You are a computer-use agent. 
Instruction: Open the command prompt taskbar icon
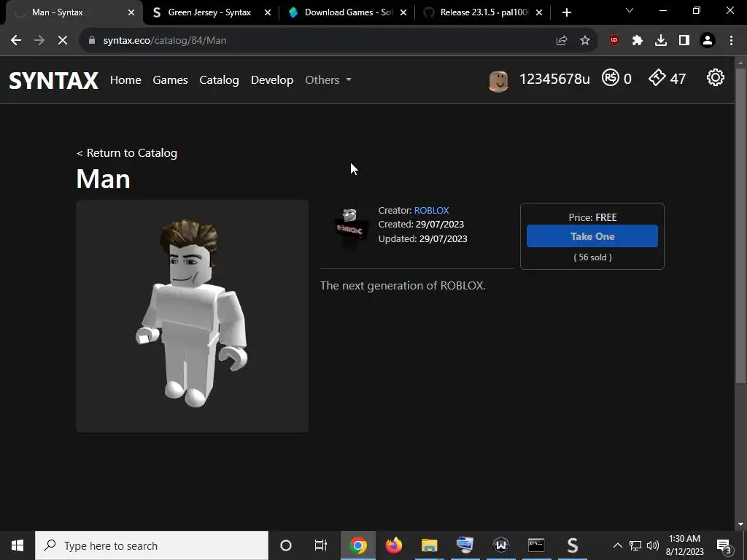536,545
